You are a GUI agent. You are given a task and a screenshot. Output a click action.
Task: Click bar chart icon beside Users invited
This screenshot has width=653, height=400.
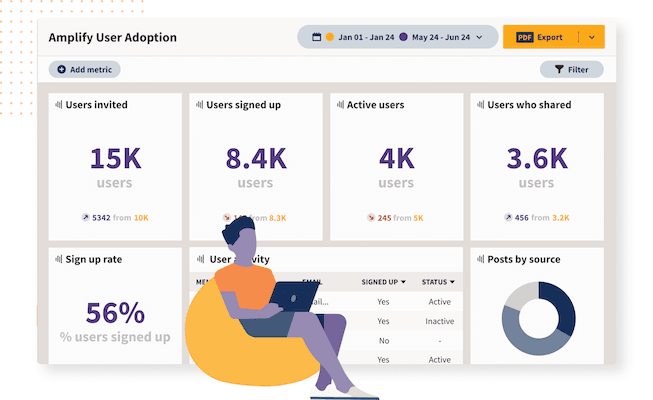[59, 104]
